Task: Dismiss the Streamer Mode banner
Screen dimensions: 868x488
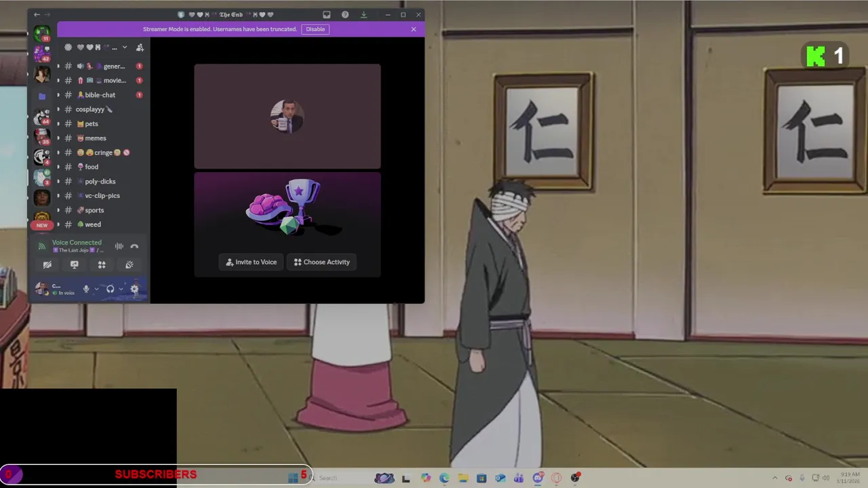Action: coord(414,29)
